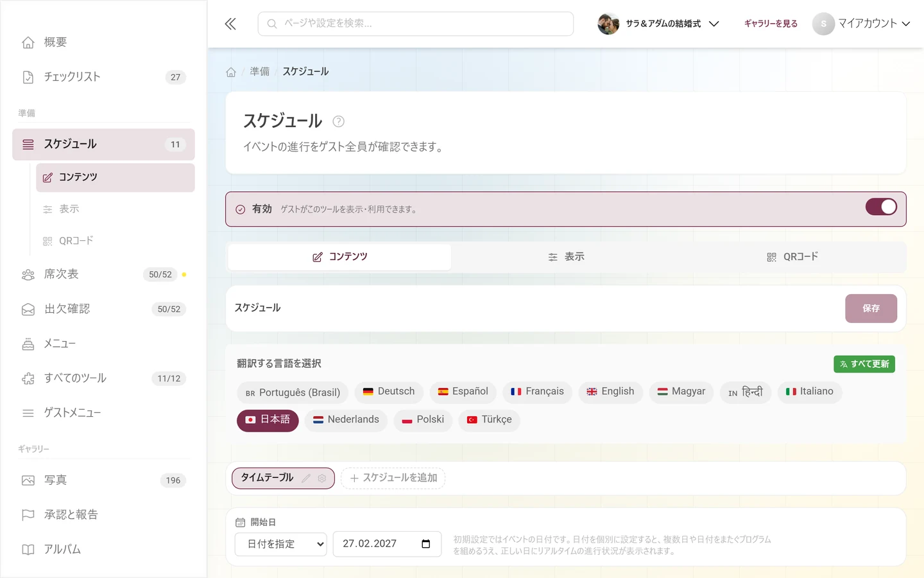The image size is (924, 578).
Task: Open 概要 in the sidebar
Action: coord(103,42)
